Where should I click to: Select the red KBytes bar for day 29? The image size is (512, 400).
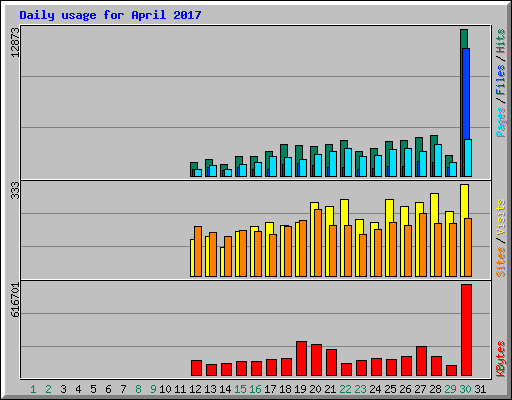451,371
